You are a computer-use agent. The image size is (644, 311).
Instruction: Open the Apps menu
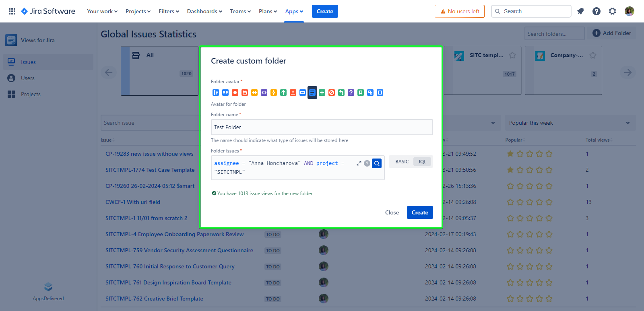294,11
